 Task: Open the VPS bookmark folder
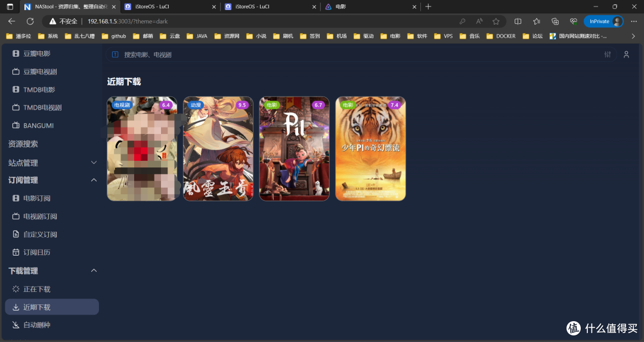coord(443,36)
